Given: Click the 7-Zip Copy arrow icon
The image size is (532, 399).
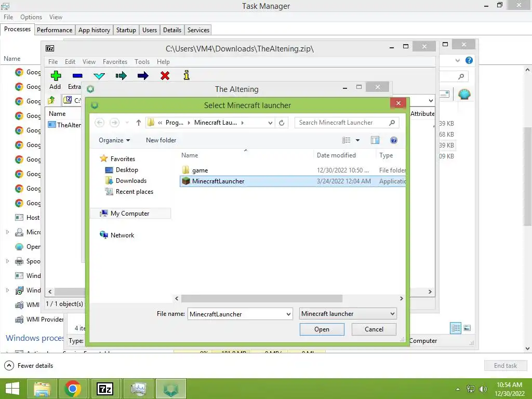Looking at the screenshot, I should click(x=121, y=75).
